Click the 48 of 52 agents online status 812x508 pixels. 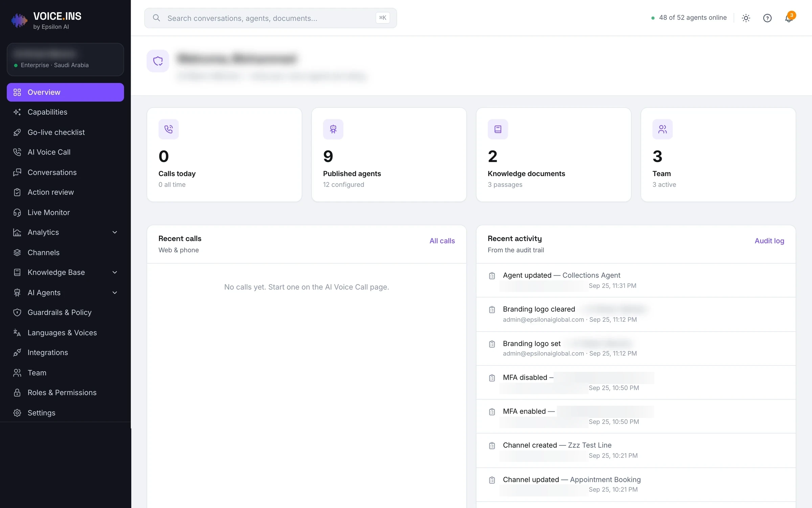[x=689, y=18]
